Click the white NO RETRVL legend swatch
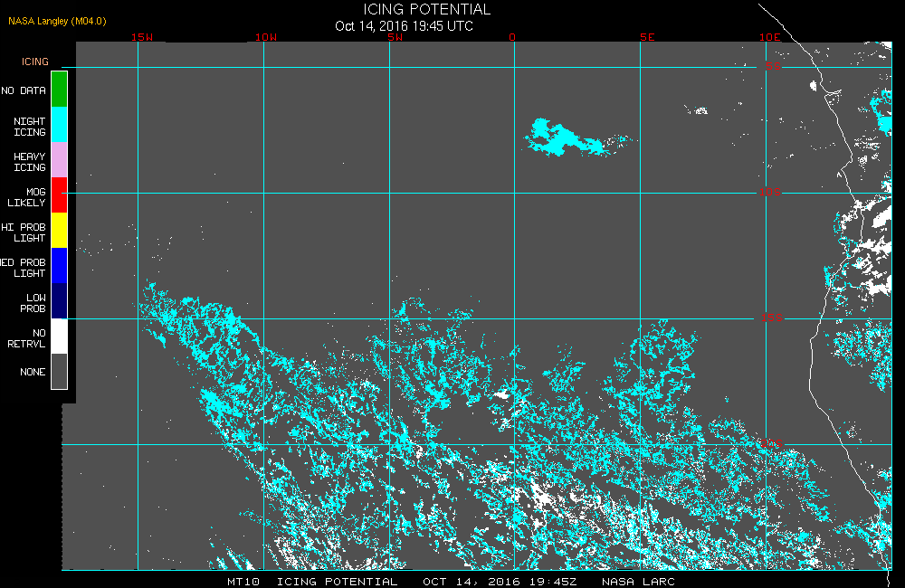905x588 pixels. (60, 336)
